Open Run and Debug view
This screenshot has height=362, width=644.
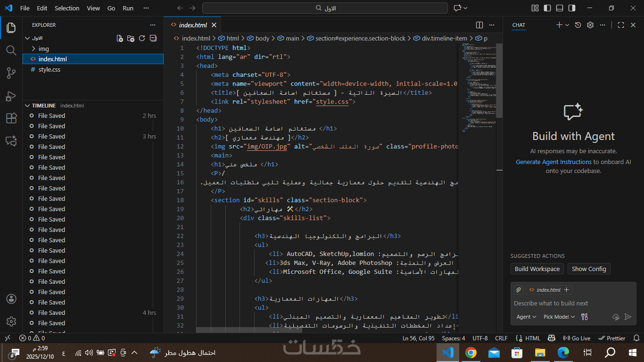pos(11,96)
